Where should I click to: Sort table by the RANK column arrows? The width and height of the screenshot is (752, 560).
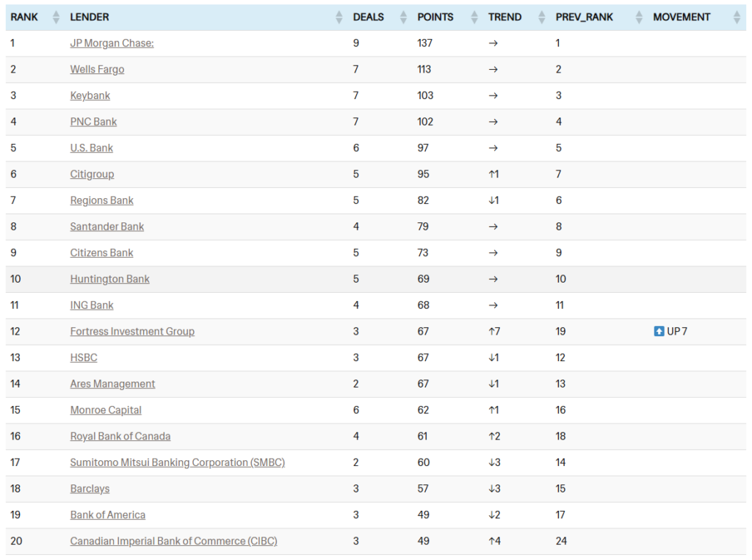tap(56, 17)
